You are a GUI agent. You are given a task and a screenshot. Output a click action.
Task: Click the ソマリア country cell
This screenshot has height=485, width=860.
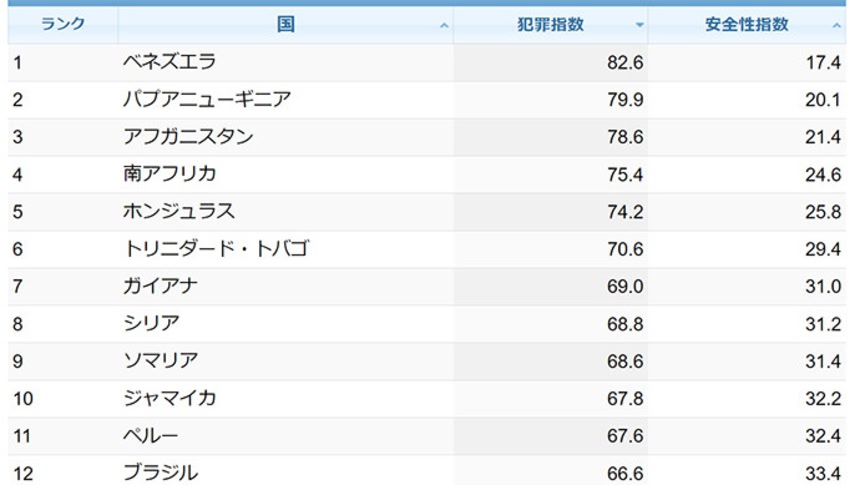coord(160,361)
